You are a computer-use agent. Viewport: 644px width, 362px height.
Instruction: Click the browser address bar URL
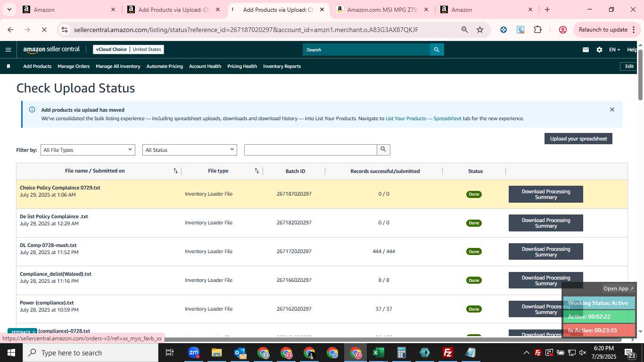click(246, 30)
